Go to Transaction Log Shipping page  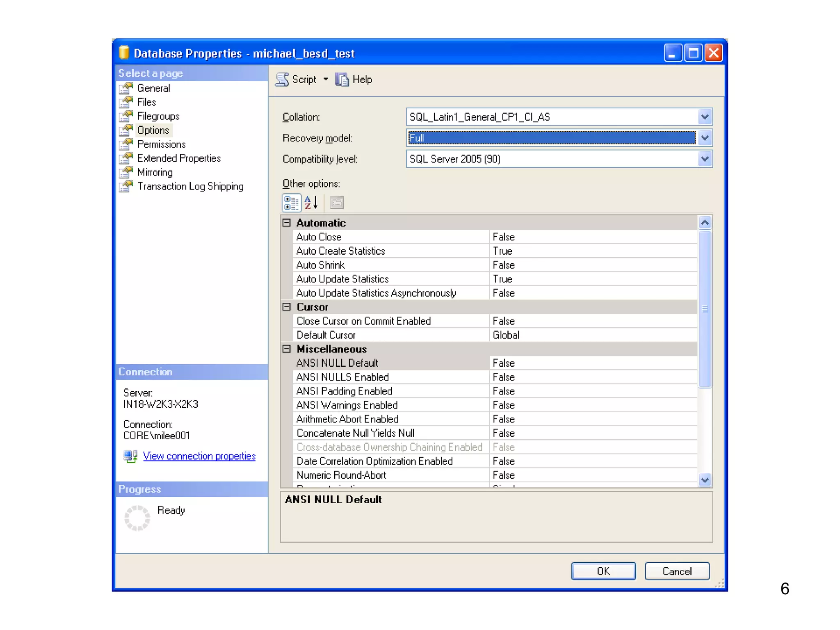tap(190, 186)
